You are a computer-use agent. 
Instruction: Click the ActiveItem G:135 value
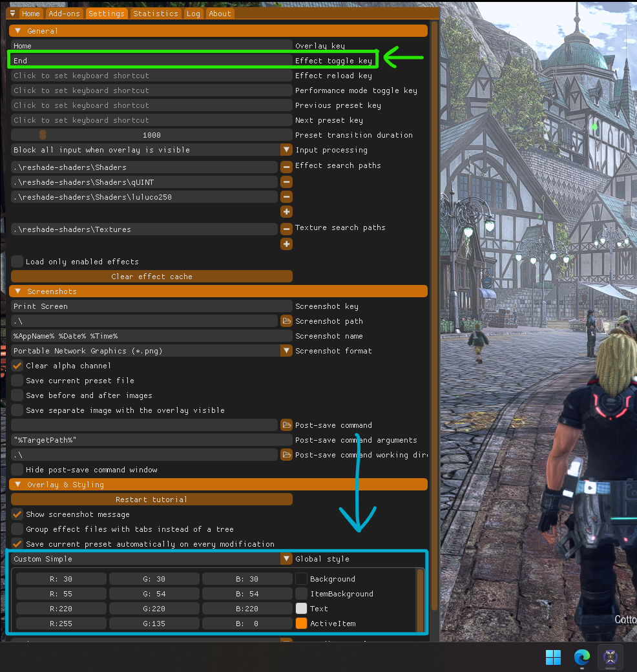click(154, 624)
